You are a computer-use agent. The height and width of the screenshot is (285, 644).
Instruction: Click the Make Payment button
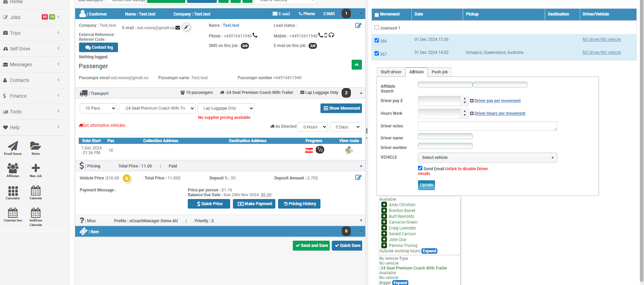[x=254, y=204]
